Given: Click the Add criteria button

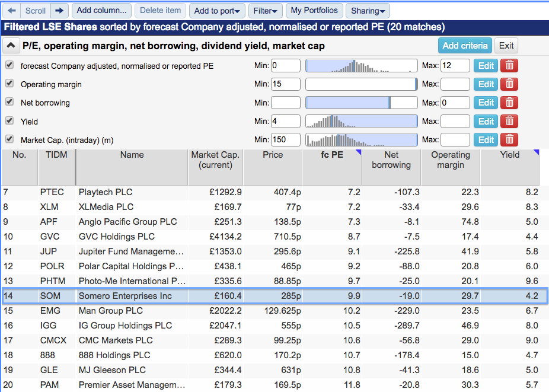Looking at the screenshot, I should tap(465, 46).
